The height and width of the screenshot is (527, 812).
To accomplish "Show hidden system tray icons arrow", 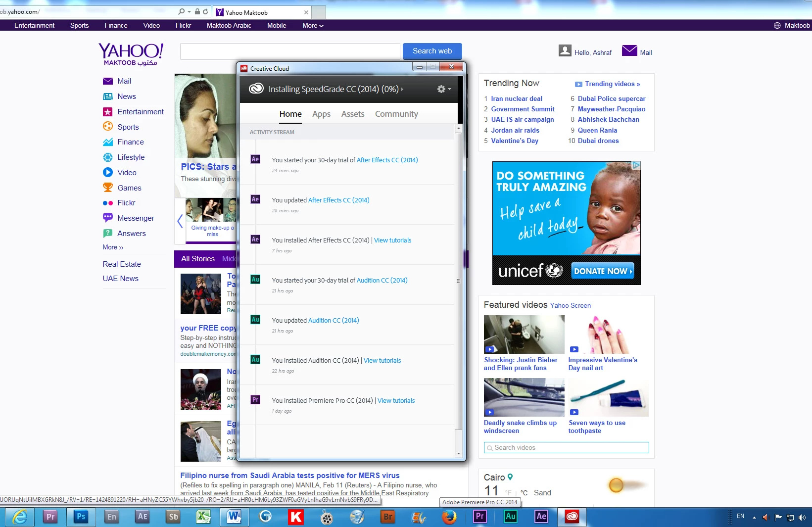I will coord(754,517).
